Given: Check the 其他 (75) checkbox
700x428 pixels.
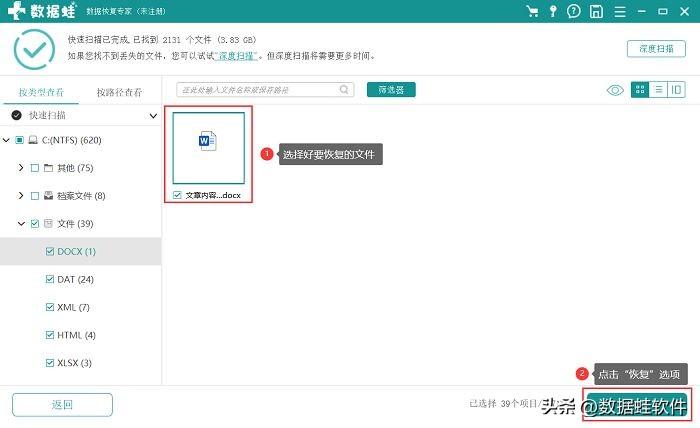Looking at the screenshot, I should [x=35, y=168].
